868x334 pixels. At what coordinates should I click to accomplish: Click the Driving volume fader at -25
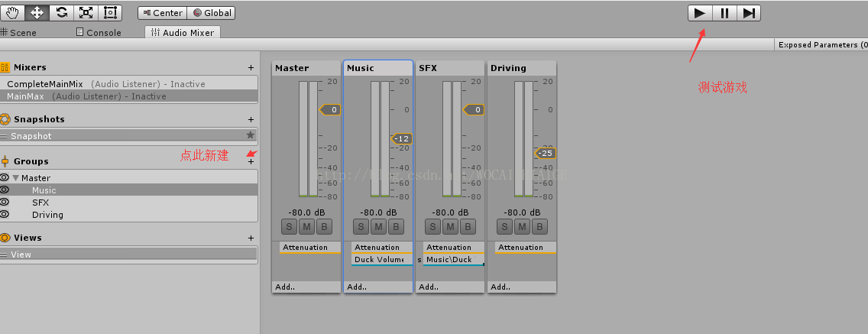pyautogui.click(x=546, y=153)
